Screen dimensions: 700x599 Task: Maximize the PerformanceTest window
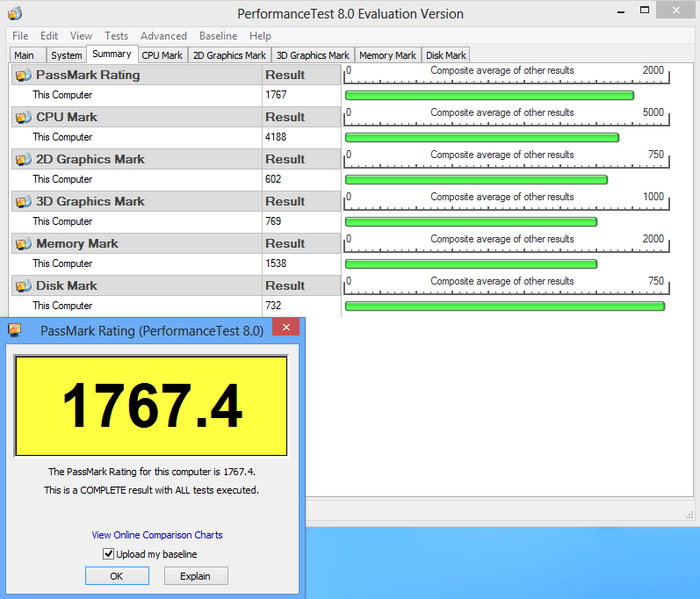645,11
